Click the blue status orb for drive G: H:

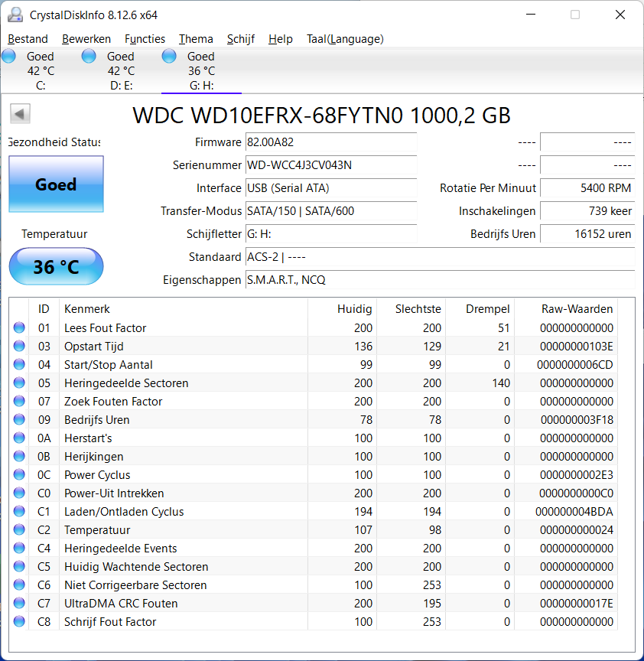(169, 56)
